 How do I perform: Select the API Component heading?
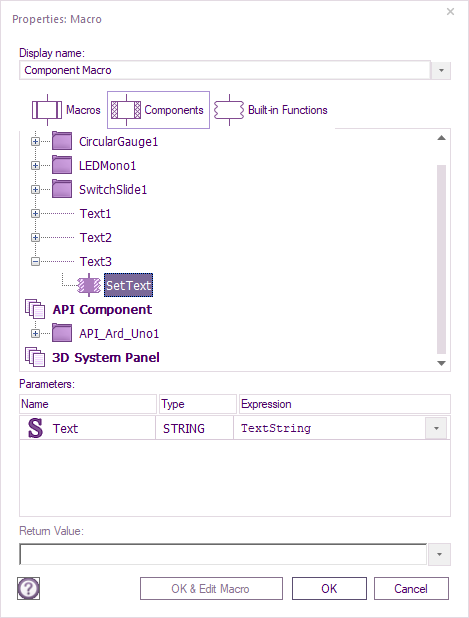[x=102, y=310]
